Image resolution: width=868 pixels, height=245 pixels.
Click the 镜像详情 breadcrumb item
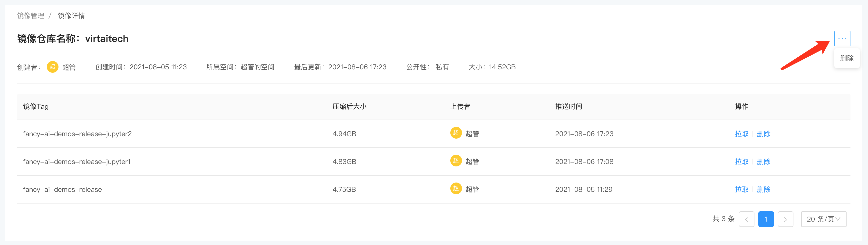pos(71,16)
